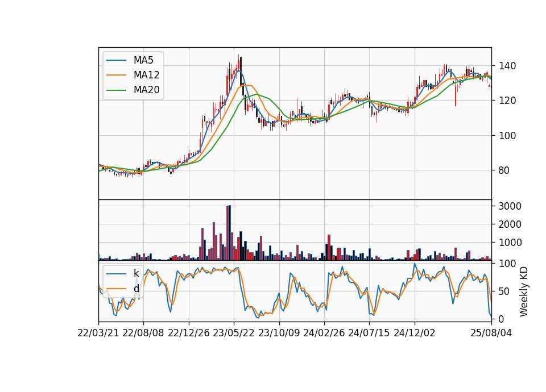Click the MA12 legend label

[146, 75]
